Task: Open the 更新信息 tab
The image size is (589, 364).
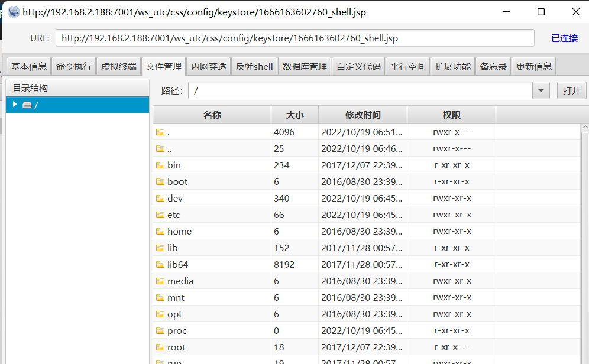Action: 534,66
